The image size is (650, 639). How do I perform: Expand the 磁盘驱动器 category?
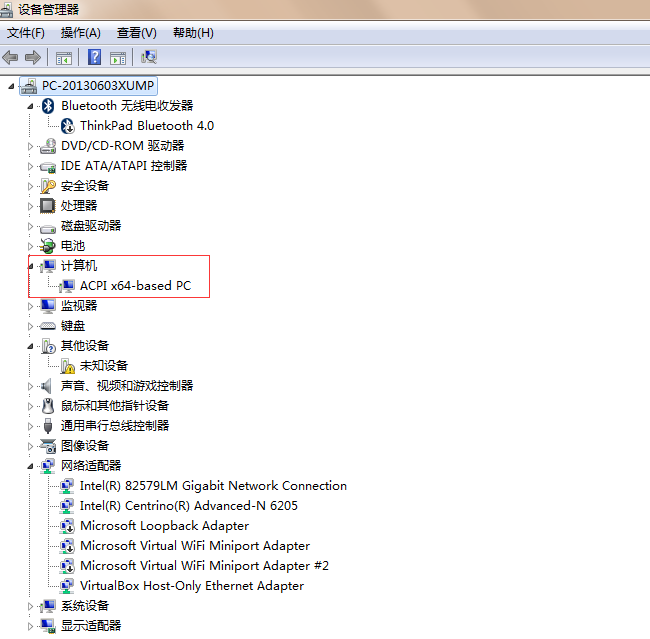(x=30, y=226)
